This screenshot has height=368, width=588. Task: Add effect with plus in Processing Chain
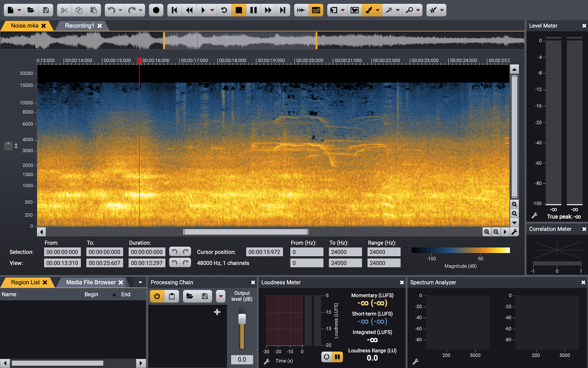click(217, 312)
